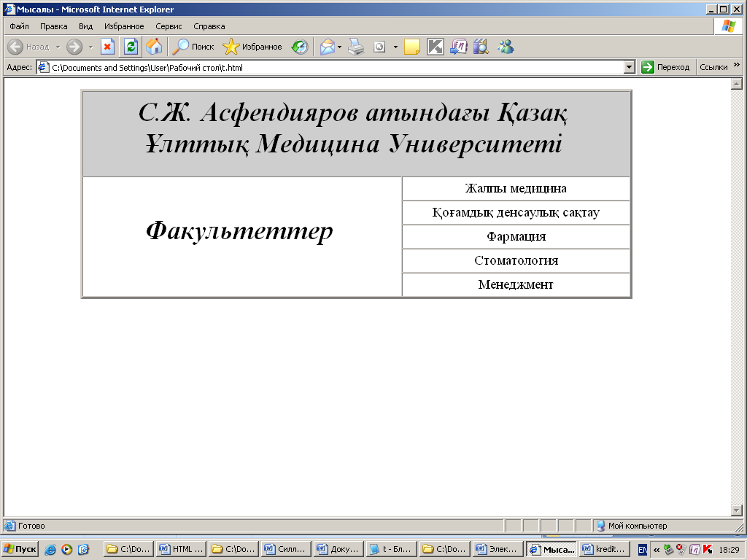Click the Готово status bar text
The image size is (747, 560).
tap(31, 526)
